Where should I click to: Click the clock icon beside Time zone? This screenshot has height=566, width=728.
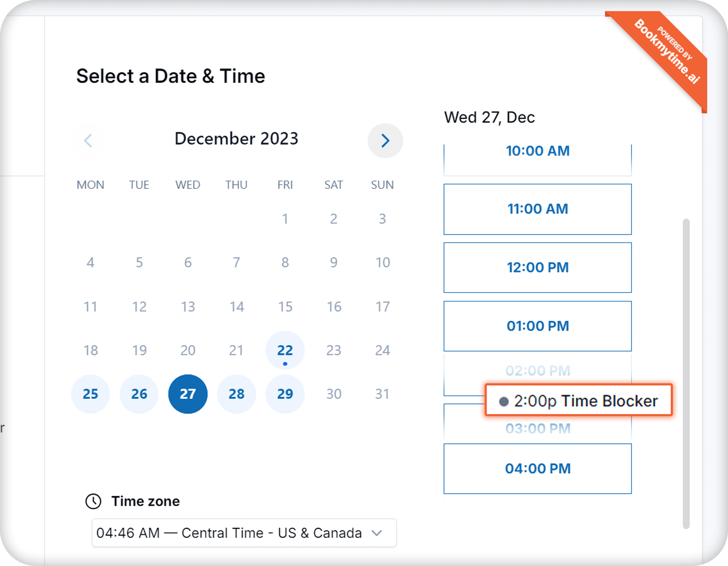pyautogui.click(x=93, y=501)
